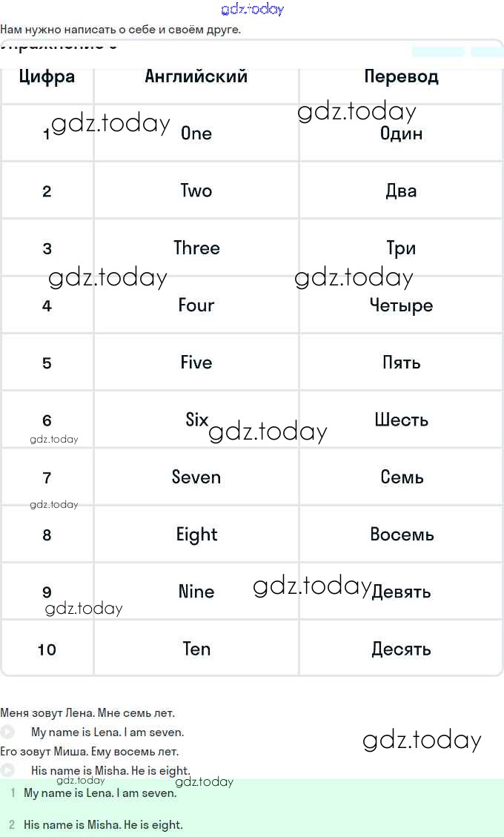This screenshot has width=504, height=837.
Task: Click the 'Перевод' column header
Action: (x=401, y=76)
